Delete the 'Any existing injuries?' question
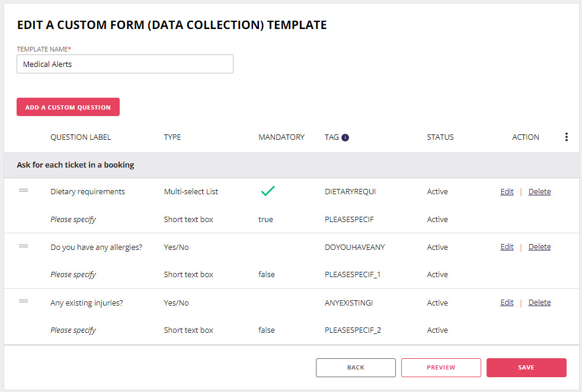This screenshot has height=392, width=582. 539,303
